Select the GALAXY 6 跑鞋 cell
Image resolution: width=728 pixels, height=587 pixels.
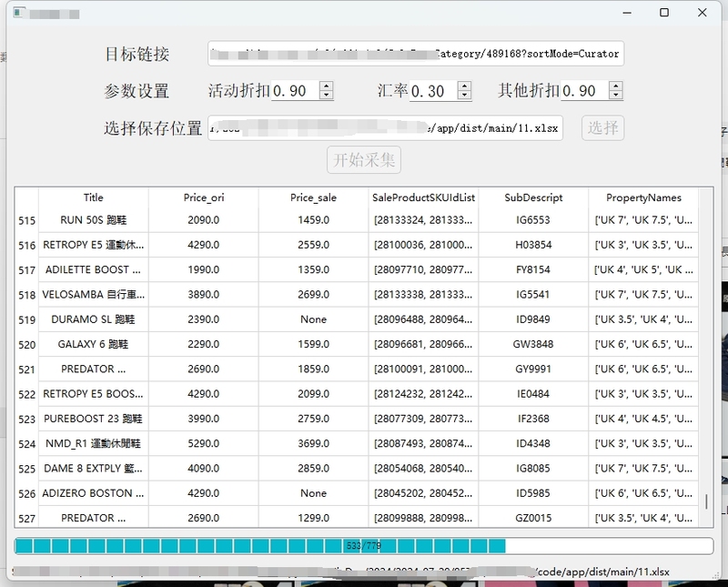click(x=94, y=344)
